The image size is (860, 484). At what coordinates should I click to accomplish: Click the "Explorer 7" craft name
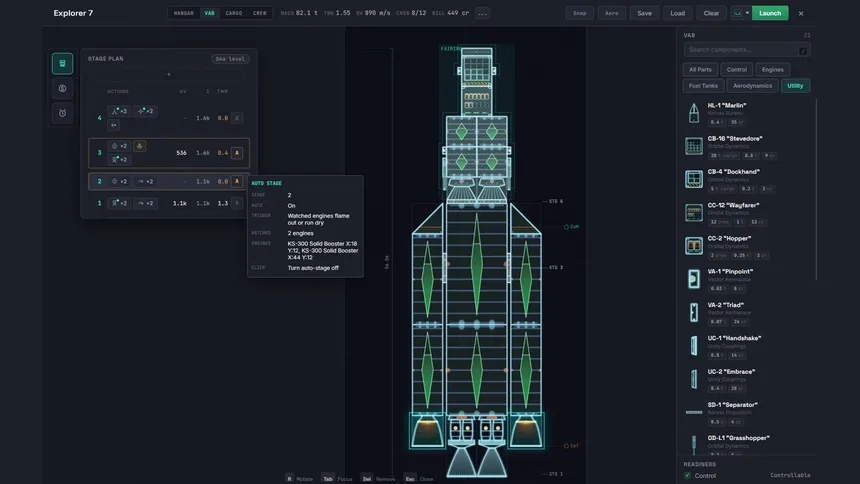coord(73,13)
